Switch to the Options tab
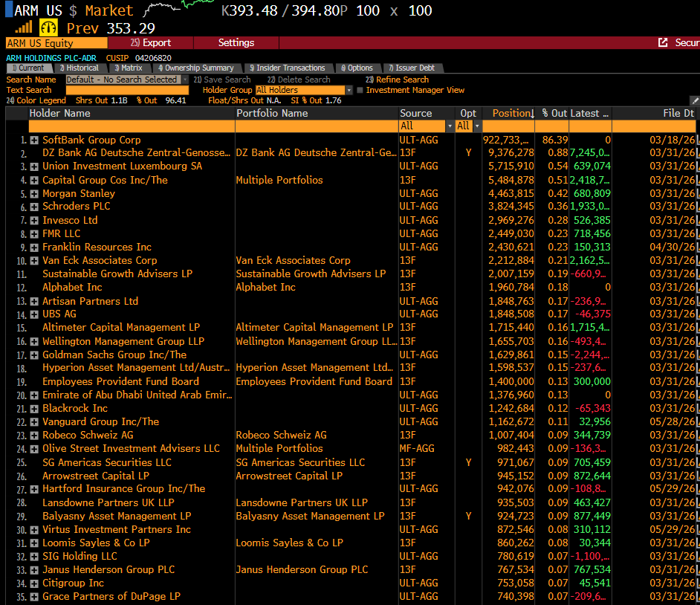 click(357, 68)
